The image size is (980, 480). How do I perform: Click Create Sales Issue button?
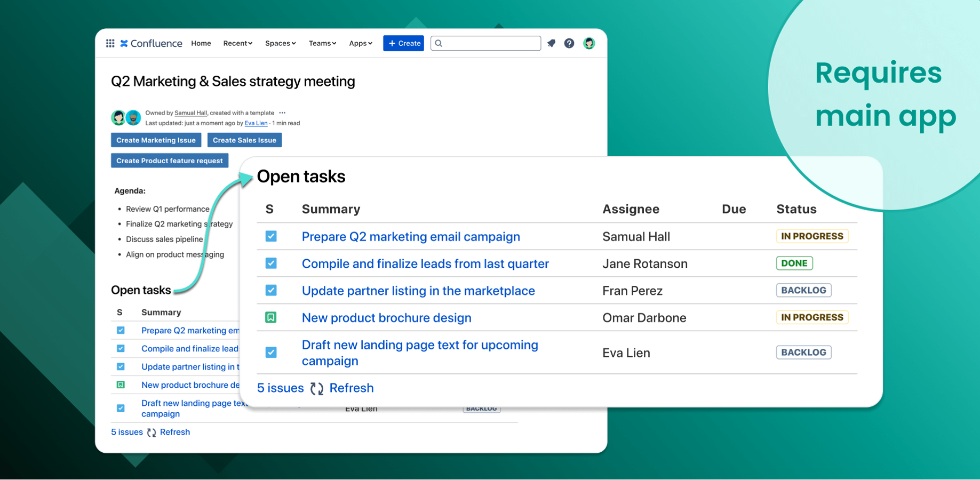244,140
